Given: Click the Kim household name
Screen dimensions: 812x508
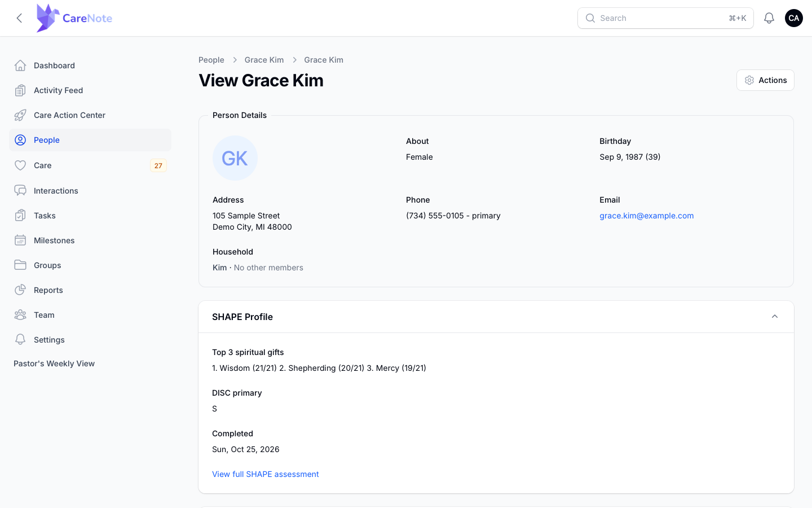Looking at the screenshot, I should tap(220, 268).
